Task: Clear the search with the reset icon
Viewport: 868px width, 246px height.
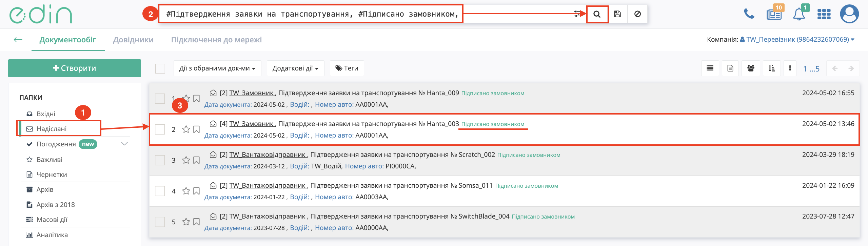Action: point(637,14)
